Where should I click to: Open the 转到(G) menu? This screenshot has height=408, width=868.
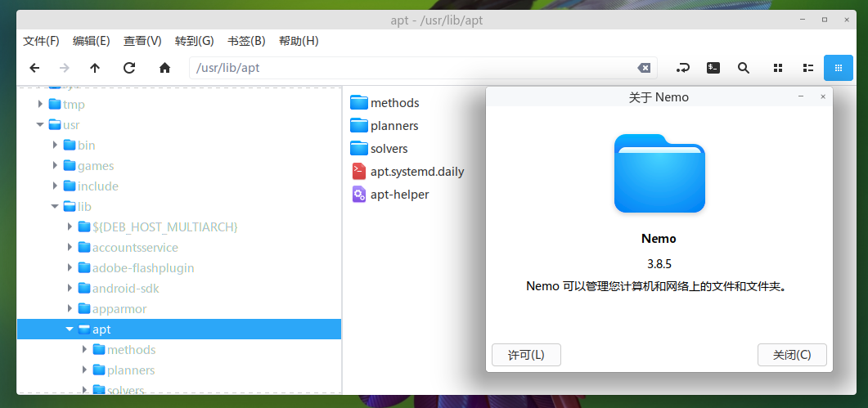[195, 41]
